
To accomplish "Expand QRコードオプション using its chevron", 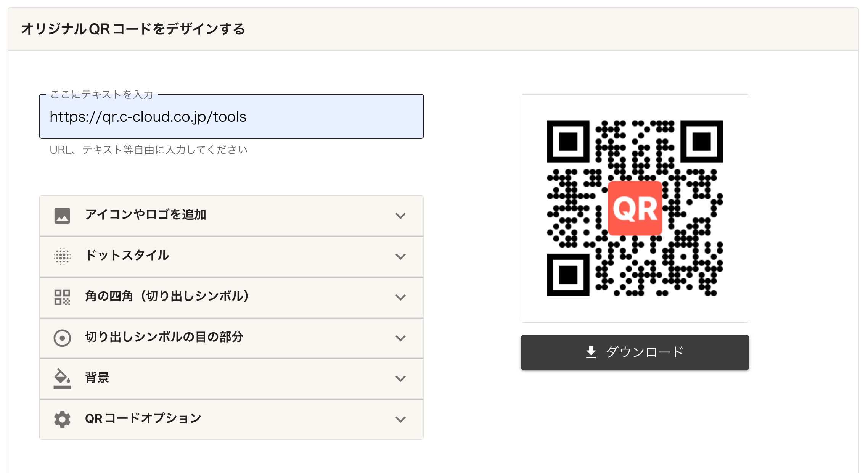I will [x=400, y=419].
